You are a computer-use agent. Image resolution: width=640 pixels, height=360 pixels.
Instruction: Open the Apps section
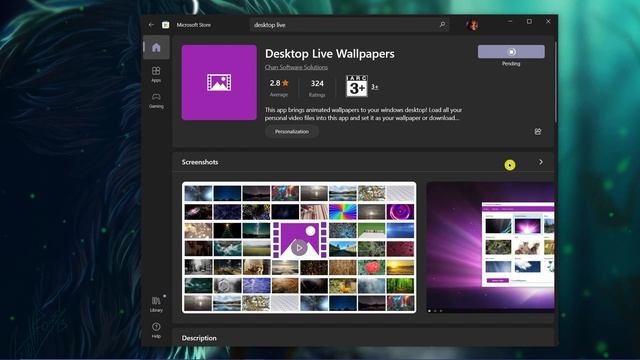pyautogui.click(x=156, y=74)
